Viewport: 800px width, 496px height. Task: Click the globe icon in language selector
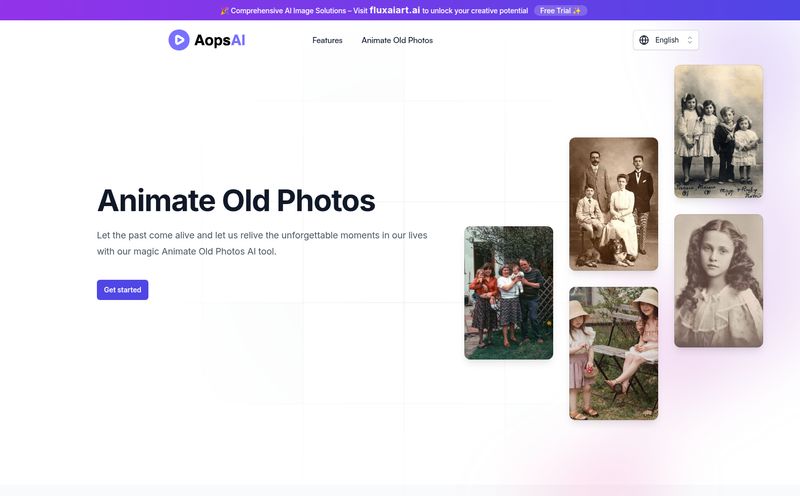[x=644, y=40]
